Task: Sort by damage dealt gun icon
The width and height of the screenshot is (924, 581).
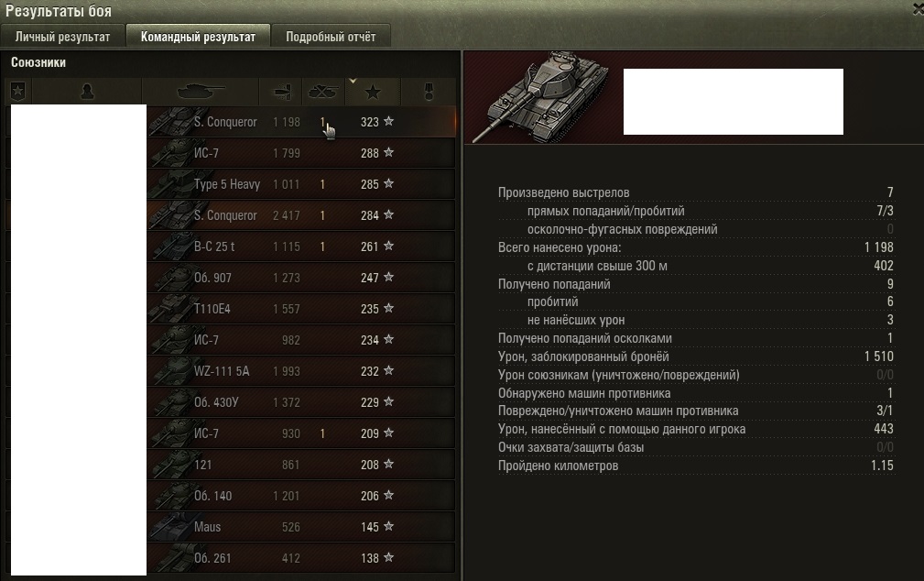Action: pos(281,92)
